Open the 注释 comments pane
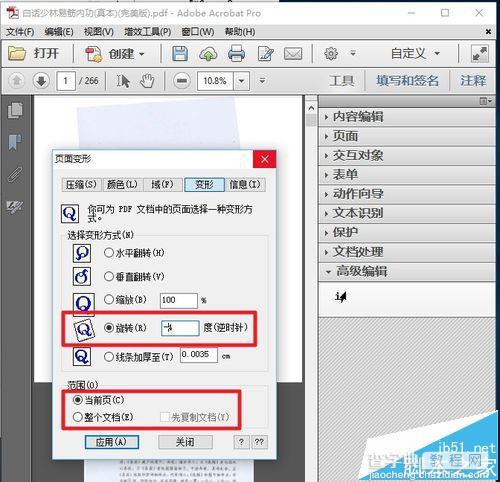The height and width of the screenshot is (482, 500). tap(473, 81)
